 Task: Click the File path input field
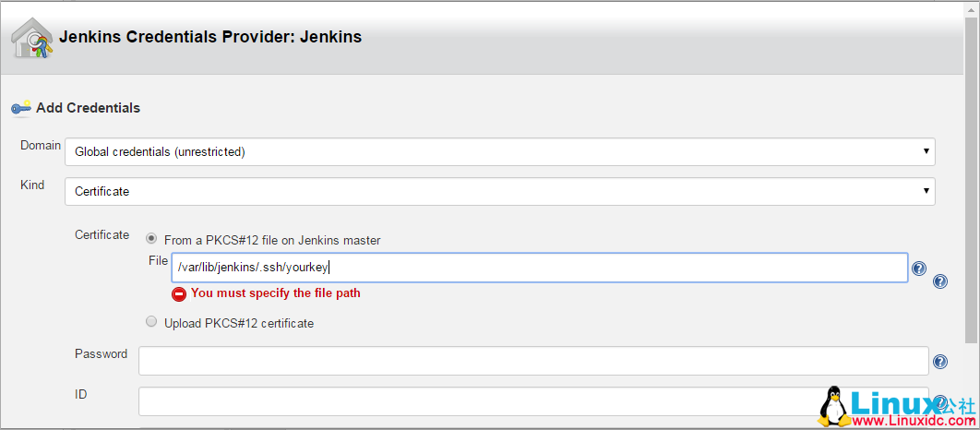point(540,268)
